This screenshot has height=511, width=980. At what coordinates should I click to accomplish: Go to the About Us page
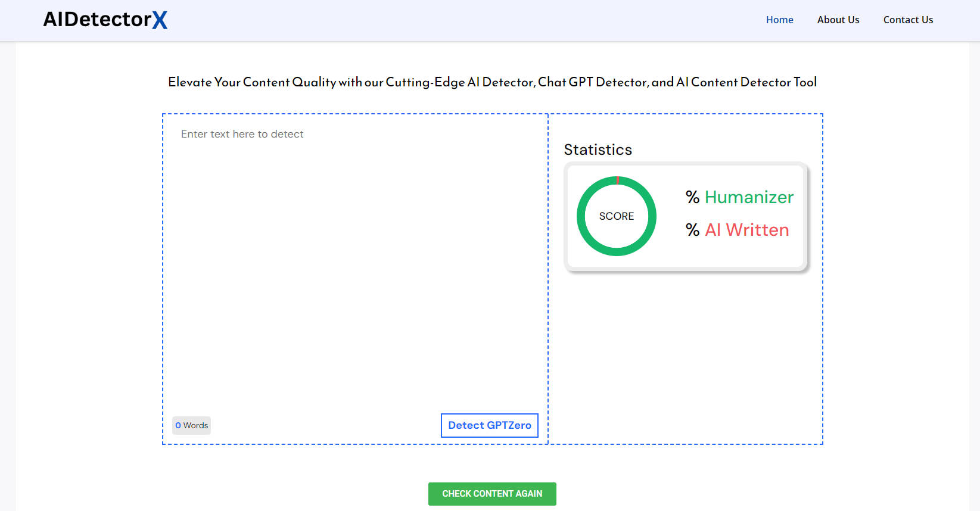pyautogui.click(x=838, y=20)
